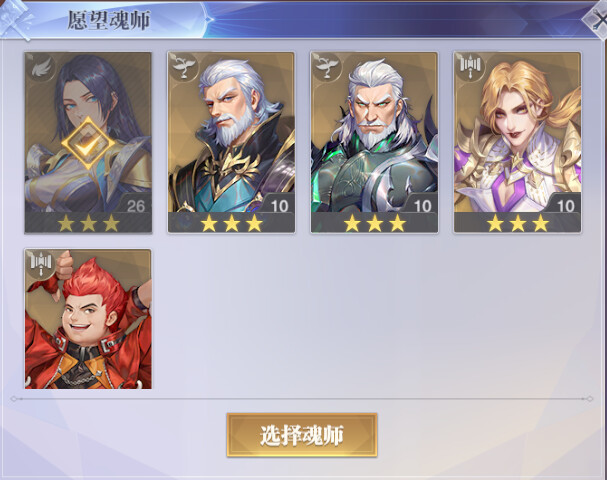The height and width of the screenshot is (480, 607).
Task: Click the three stars under blue-robed bearded man
Action: [231, 223]
